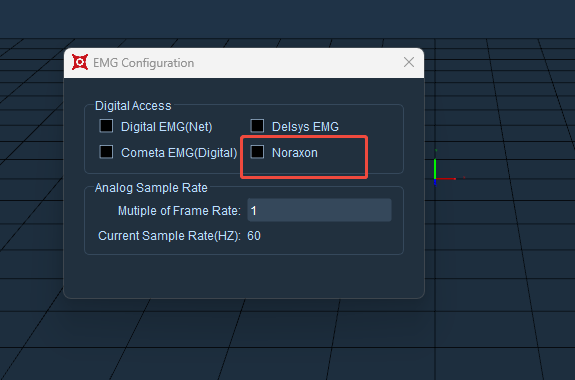Click the Mutiple of Frame Rate input field
The image size is (575, 380).
(319, 210)
